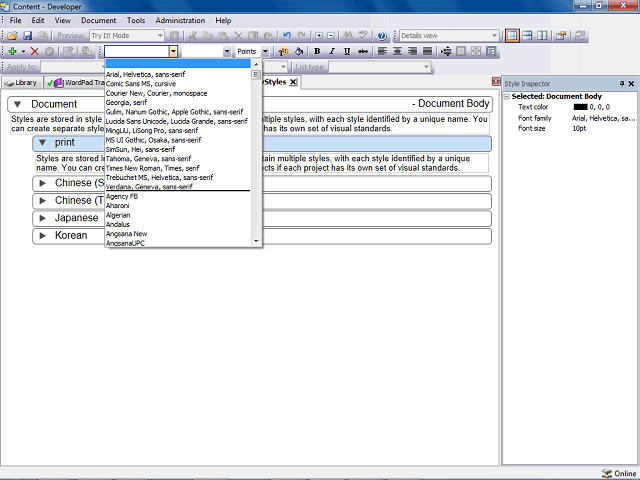640x480 pixels.
Task: Collapse Selected: Document Body in Style Inspector
Action: 507,97
